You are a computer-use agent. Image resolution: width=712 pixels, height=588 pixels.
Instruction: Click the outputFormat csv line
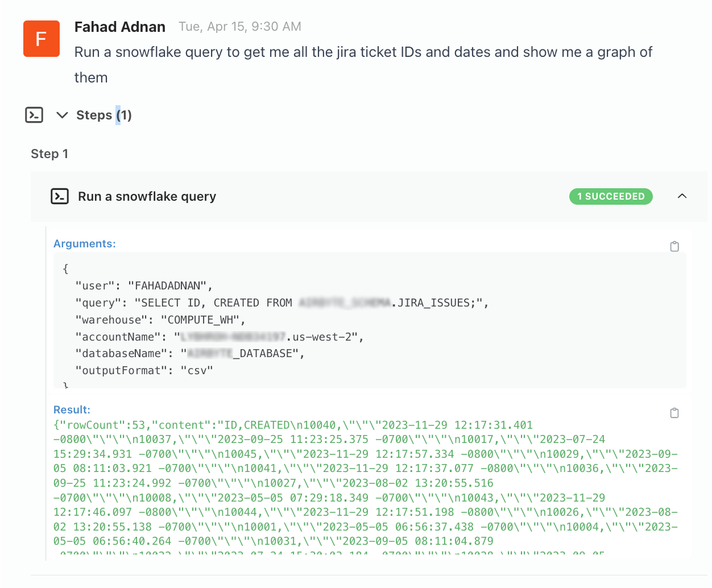point(144,370)
